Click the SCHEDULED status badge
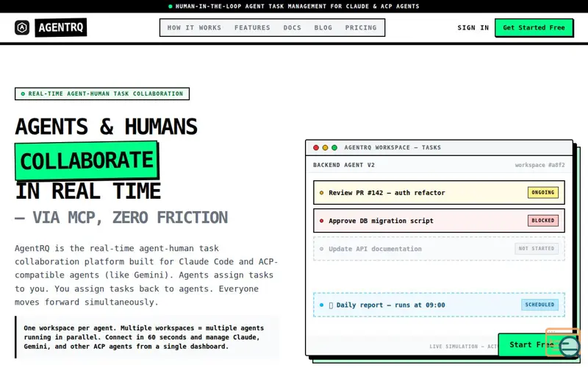Screen dimensions: 588x368 (539, 305)
